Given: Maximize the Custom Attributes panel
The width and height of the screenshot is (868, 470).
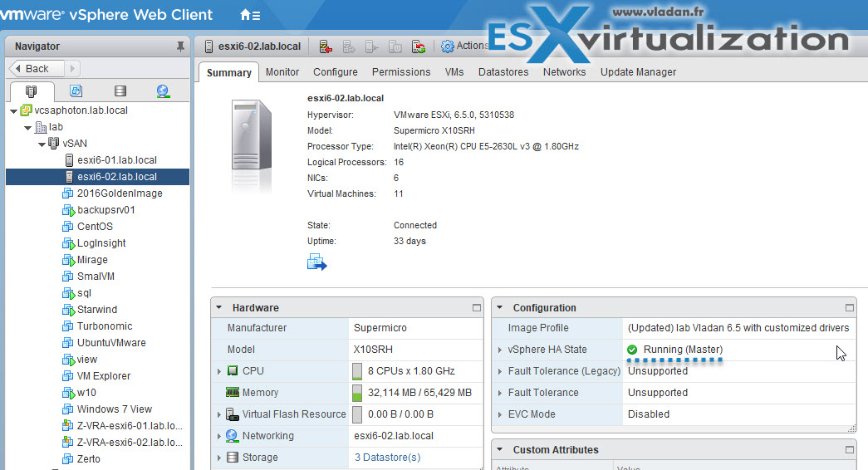Looking at the screenshot, I should click(x=850, y=450).
